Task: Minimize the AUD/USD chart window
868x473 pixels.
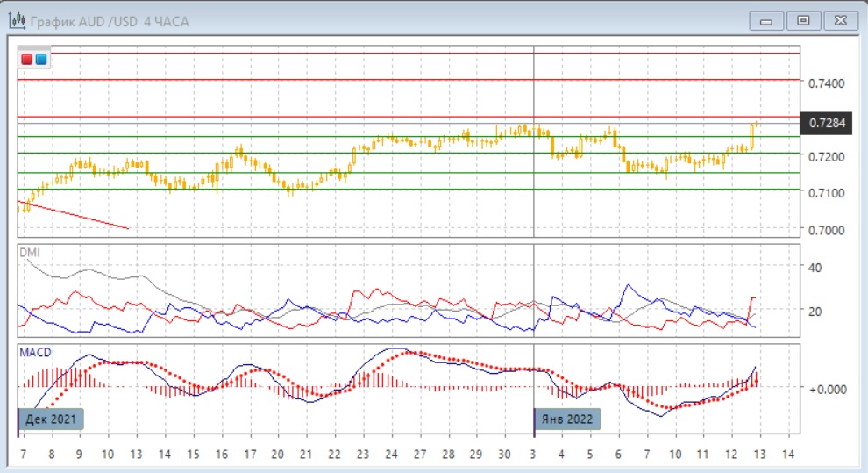Action: 765,21
